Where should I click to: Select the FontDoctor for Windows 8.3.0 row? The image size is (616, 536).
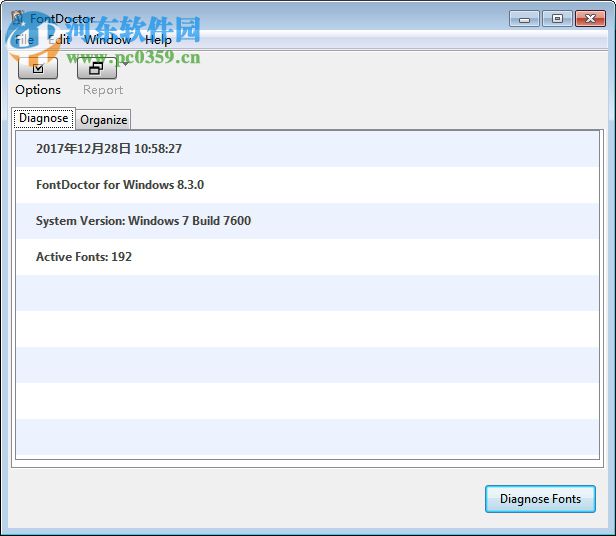(307, 185)
